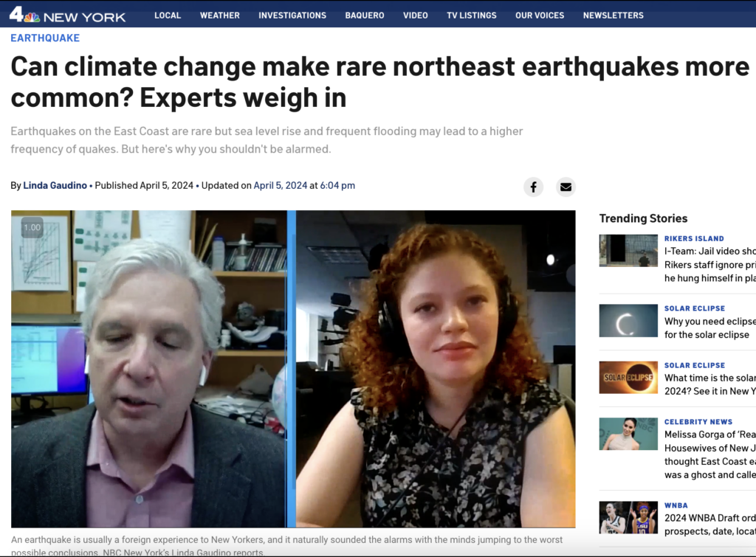The height and width of the screenshot is (557, 756).
Task: Open the Melissa Gorga celebrity news story
Action: coord(709,454)
